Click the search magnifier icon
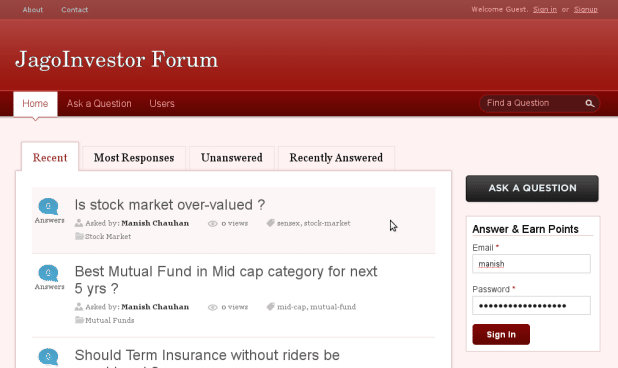 (590, 103)
